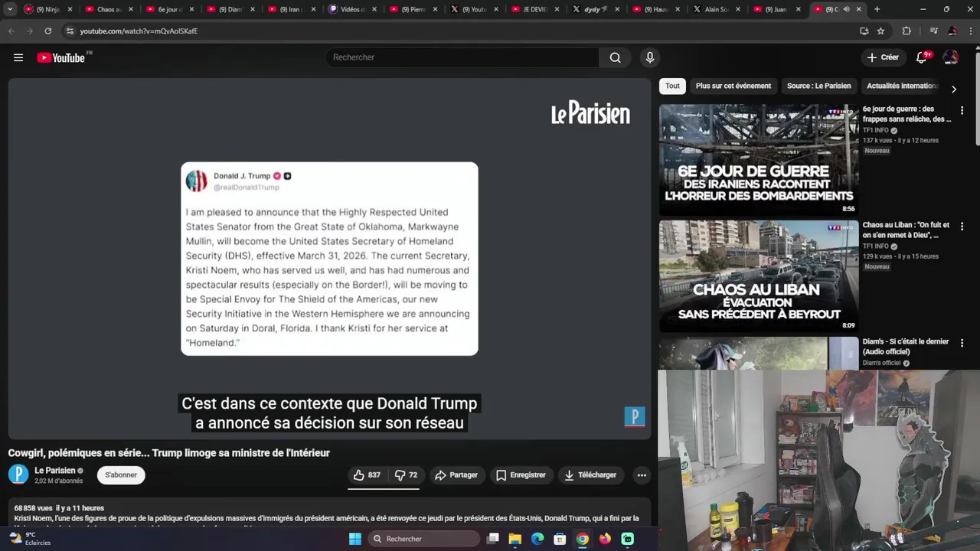
Task: Select the Actualités internationales chip
Action: pyautogui.click(x=902, y=86)
